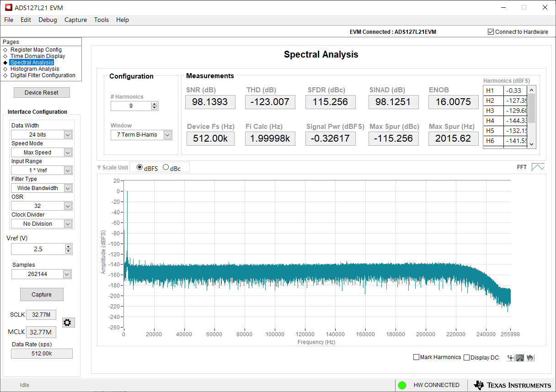Open the Histogram Analysis page

[35, 69]
